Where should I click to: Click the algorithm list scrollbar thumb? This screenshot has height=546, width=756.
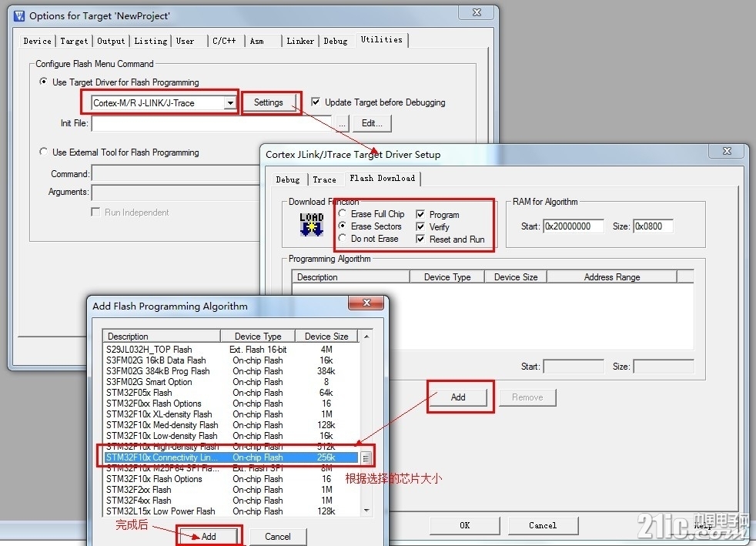coord(366,458)
